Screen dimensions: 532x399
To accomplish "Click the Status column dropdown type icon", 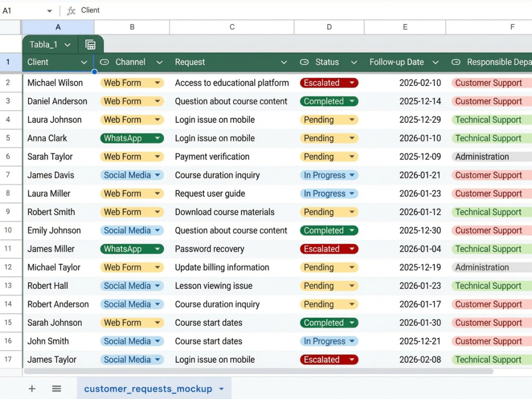I will pos(304,62).
